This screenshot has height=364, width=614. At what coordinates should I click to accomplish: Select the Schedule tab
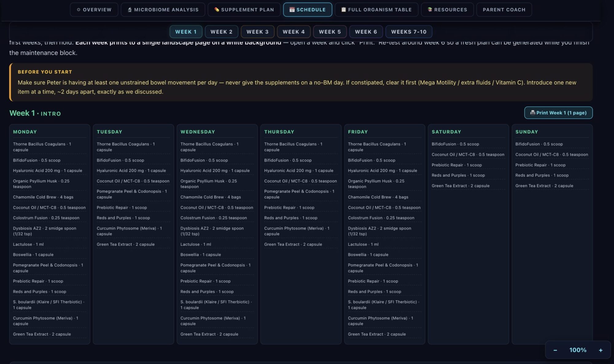pos(308,10)
